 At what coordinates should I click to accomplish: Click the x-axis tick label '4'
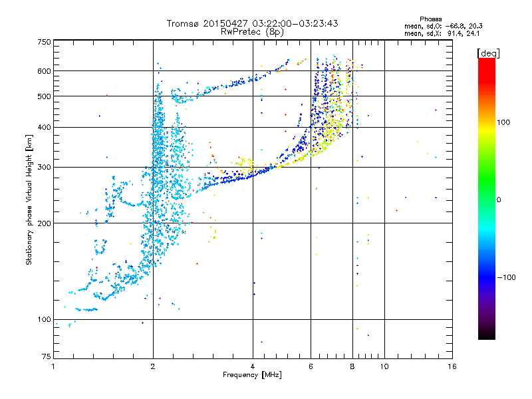point(253,366)
